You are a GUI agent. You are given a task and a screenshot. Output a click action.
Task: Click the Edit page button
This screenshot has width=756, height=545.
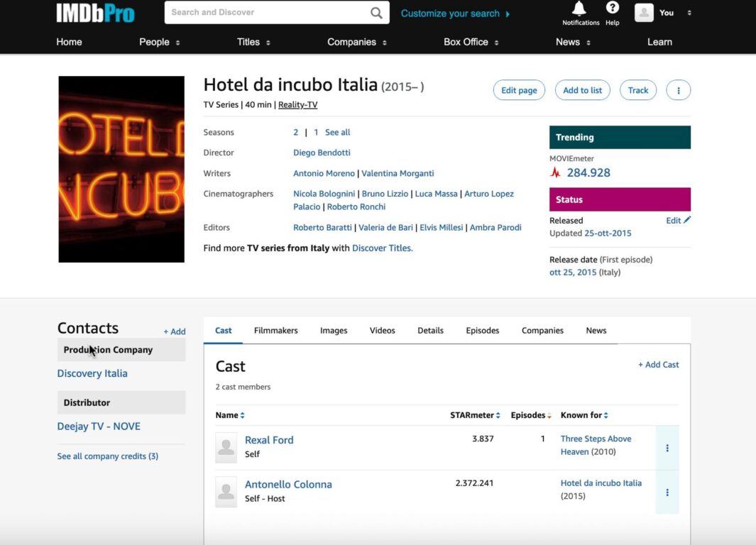(519, 90)
